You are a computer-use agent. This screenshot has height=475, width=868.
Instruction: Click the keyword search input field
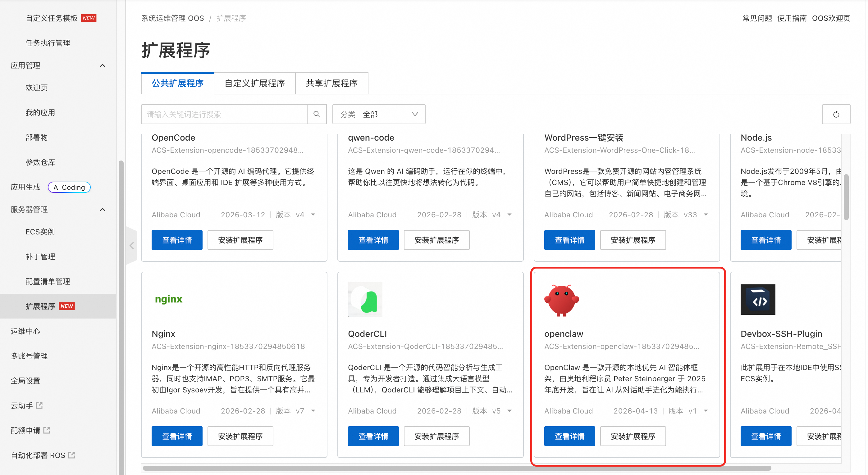pyautogui.click(x=224, y=114)
